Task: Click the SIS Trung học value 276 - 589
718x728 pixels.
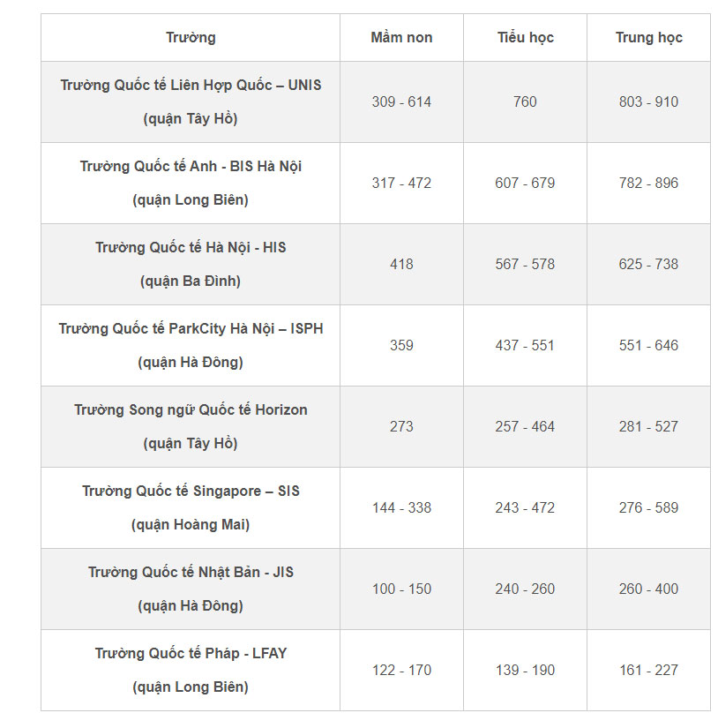Action: pos(648,507)
